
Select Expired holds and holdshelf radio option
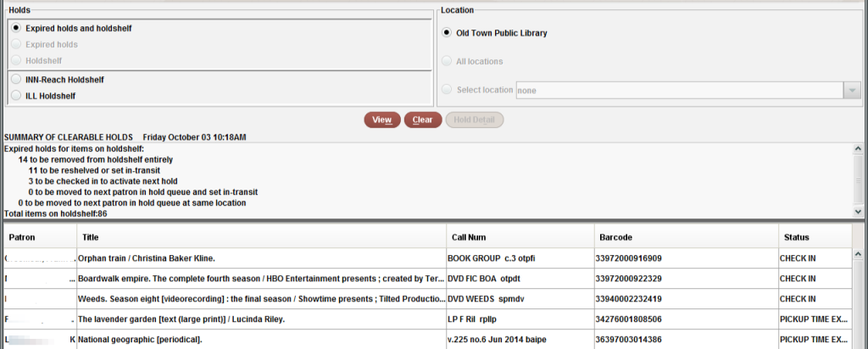(16, 28)
